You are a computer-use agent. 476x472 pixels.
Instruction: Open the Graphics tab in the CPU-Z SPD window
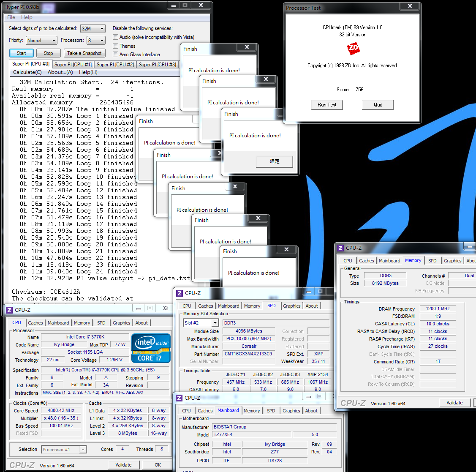[x=292, y=306]
